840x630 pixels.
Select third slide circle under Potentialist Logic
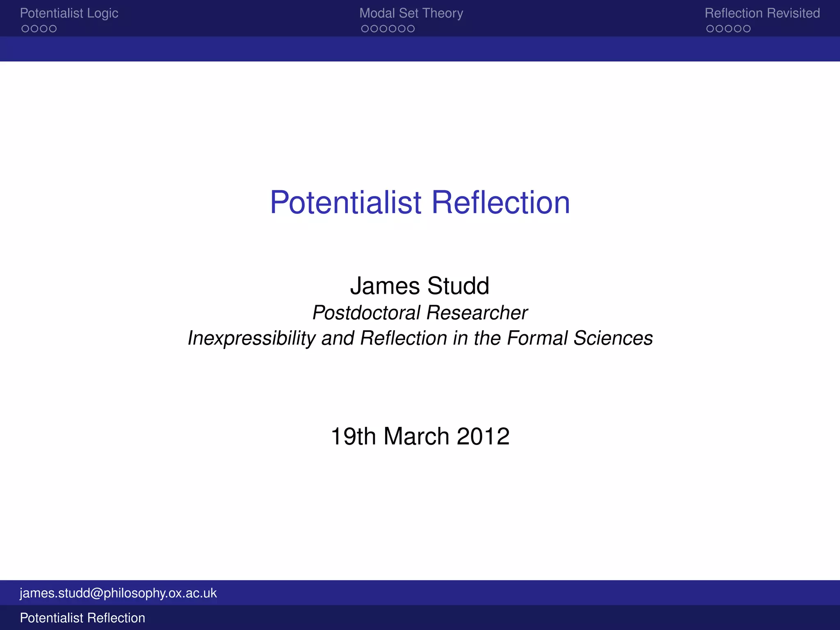[44, 29]
